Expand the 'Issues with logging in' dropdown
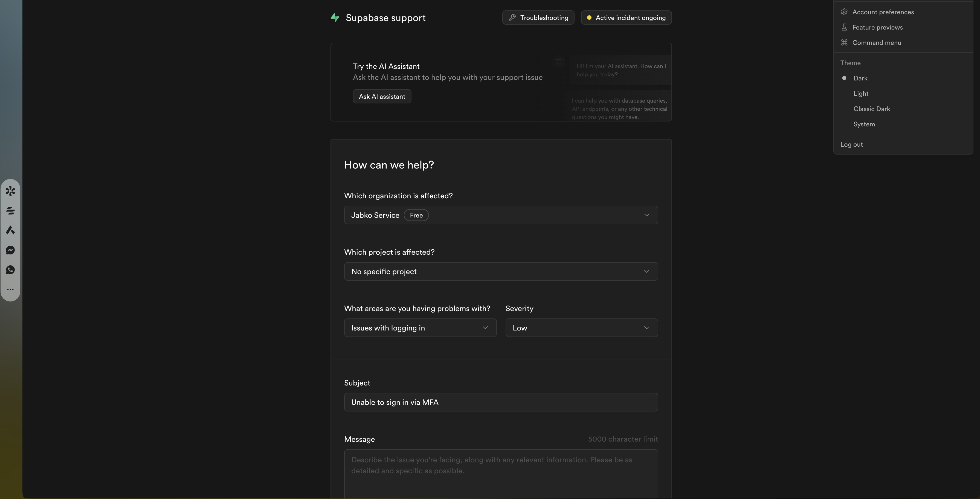 coord(420,328)
